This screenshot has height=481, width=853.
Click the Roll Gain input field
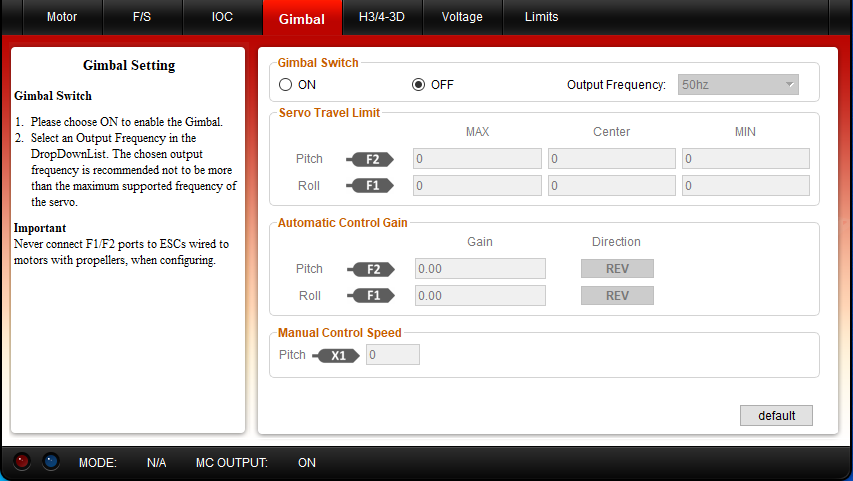pyautogui.click(x=480, y=295)
